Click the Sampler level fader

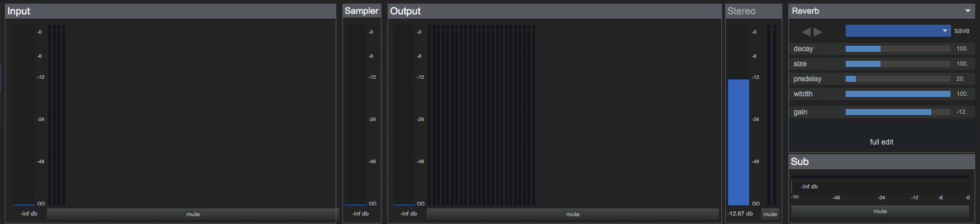356,115
